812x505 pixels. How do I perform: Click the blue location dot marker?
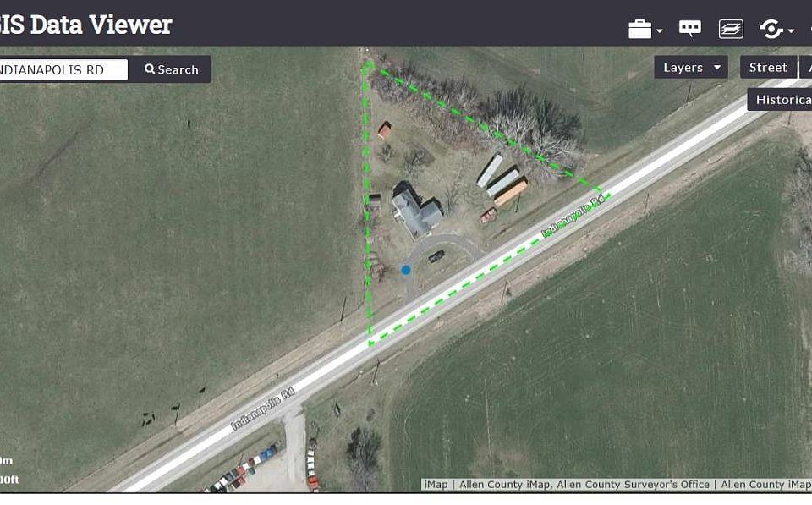(x=405, y=270)
